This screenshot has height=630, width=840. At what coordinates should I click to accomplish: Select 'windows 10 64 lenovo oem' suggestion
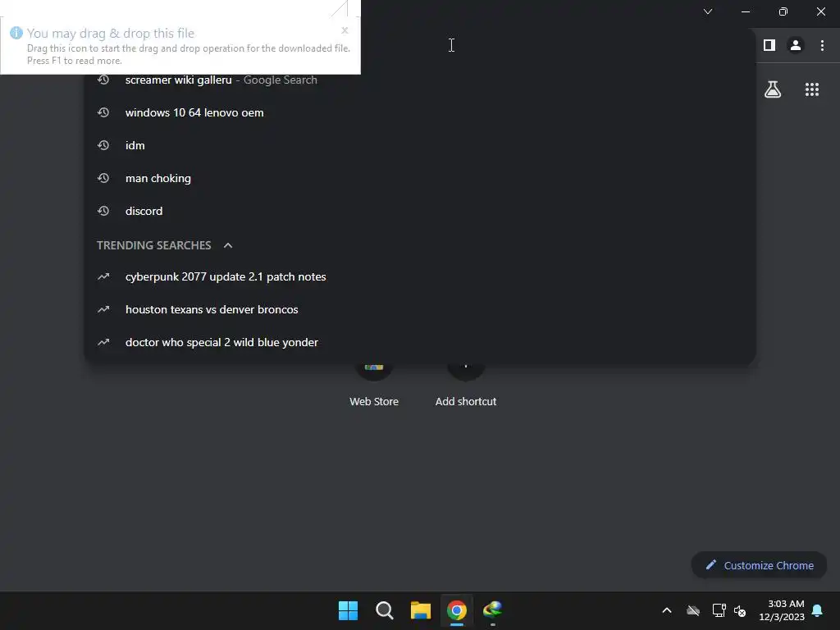(x=420, y=112)
